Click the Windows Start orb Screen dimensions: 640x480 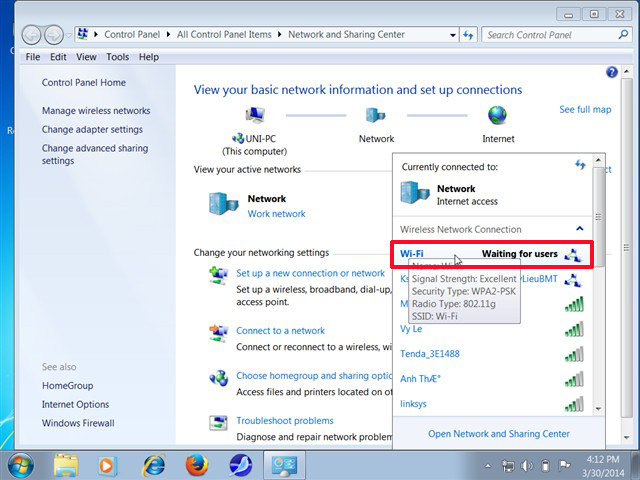pyautogui.click(x=20, y=465)
